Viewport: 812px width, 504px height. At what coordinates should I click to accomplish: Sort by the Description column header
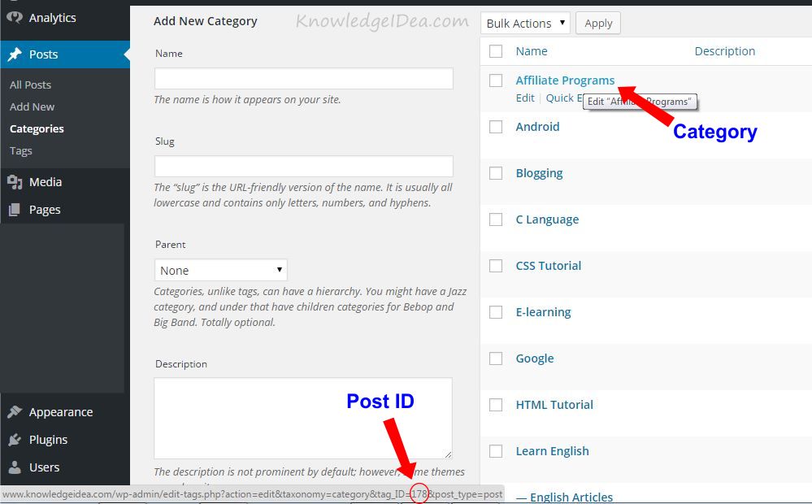tap(724, 51)
